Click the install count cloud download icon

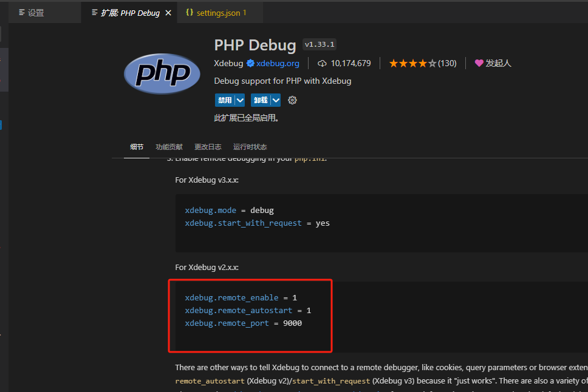(x=322, y=63)
